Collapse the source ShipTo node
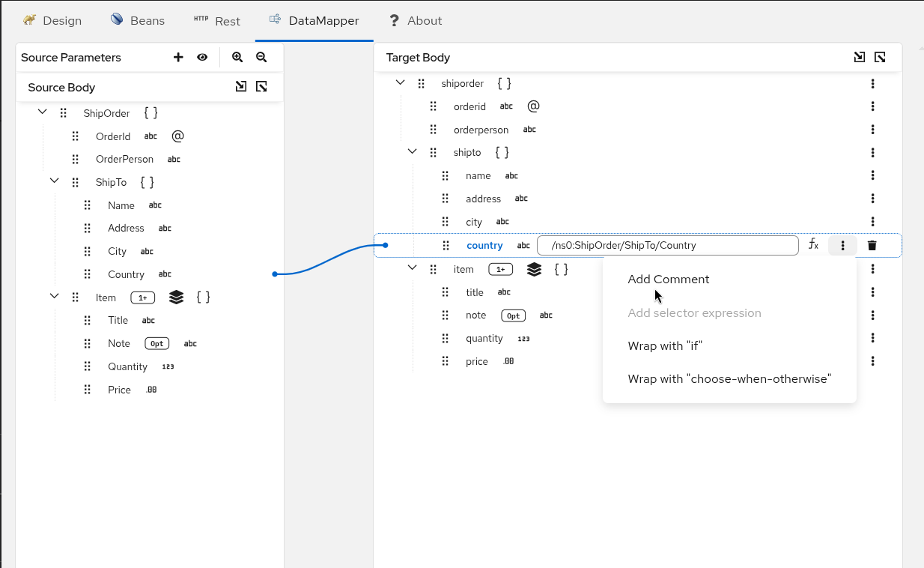Viewport: 924px width, 568px height. (55, 181)
